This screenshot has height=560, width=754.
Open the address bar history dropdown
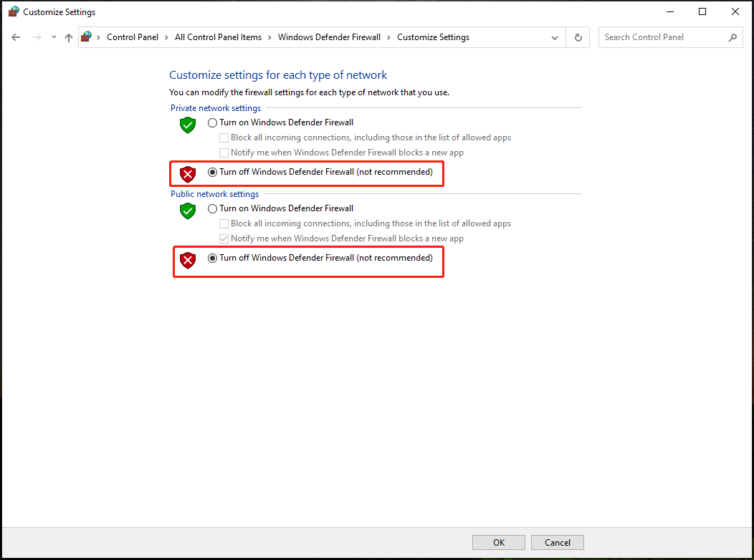point(554,37)
